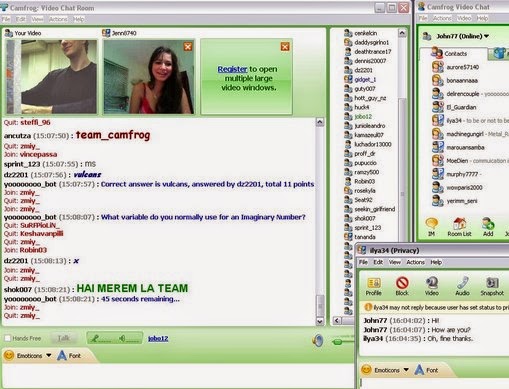The width and height of the screenshot is (509, 389).
Task: Click chat log scroll up arrow
Action: [320, 122]
